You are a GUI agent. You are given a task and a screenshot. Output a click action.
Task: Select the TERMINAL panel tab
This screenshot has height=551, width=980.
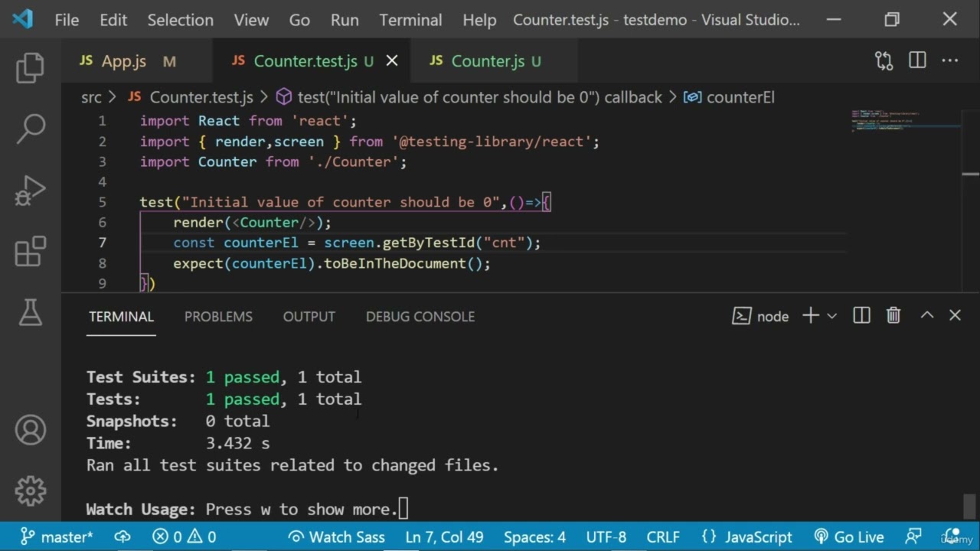pos(121,316)
